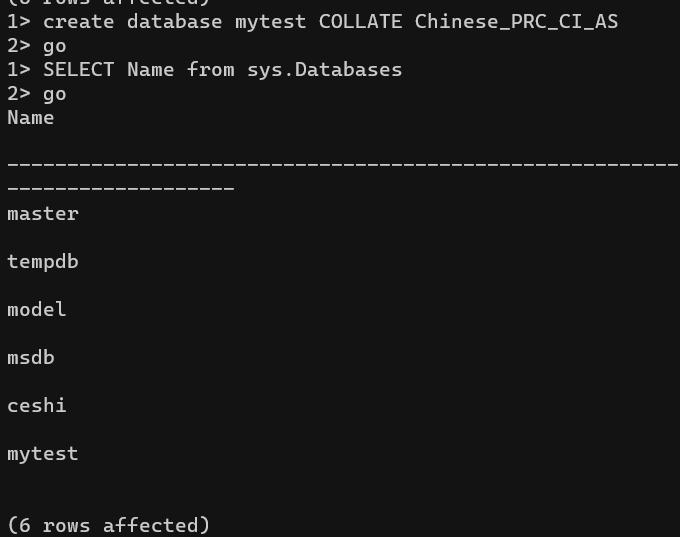Click the second go command line
The image size is (680, 537).
[37, 94]
